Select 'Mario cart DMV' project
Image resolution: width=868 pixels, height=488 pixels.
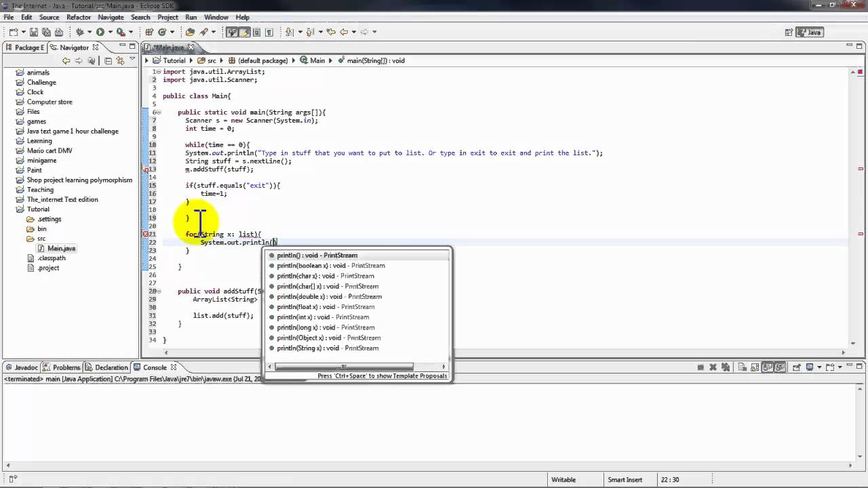[x=50, y=150]
